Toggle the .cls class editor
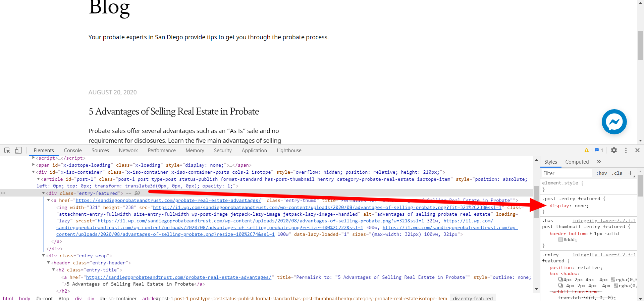The width and height of the screenshot is (644, 301). tap(617, 173)
